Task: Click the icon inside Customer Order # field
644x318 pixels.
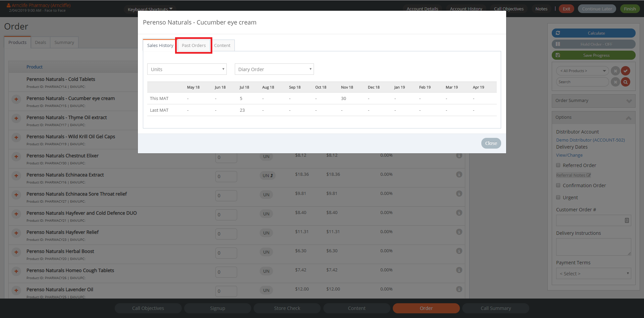Action: [627, 220]
